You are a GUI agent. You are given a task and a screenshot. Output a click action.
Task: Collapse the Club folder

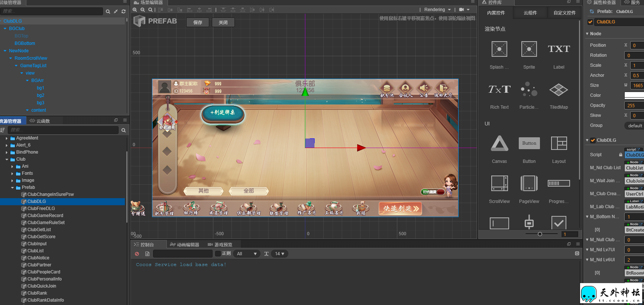pos(7,159)
